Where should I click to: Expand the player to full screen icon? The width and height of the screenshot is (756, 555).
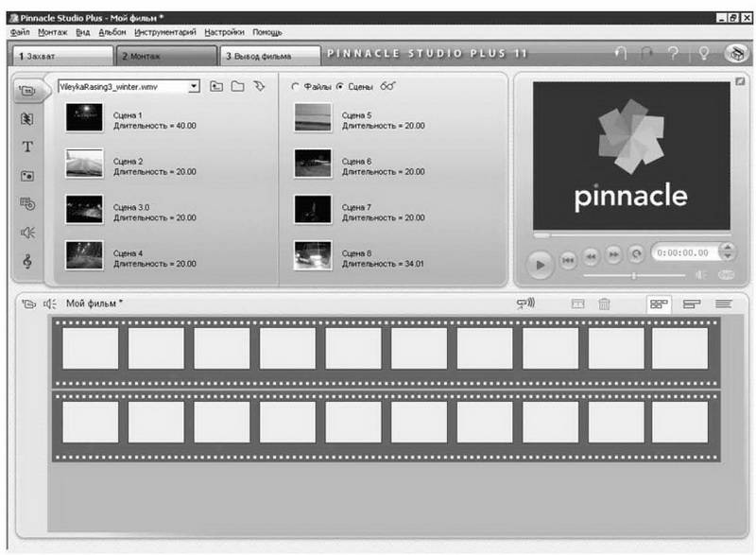(740, 81)
